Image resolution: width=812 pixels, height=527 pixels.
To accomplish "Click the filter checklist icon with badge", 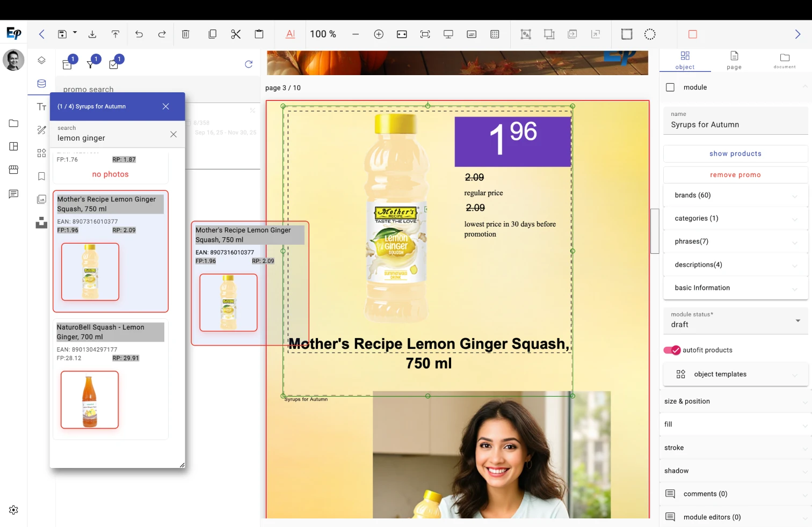I will click(x=115, y=63).
